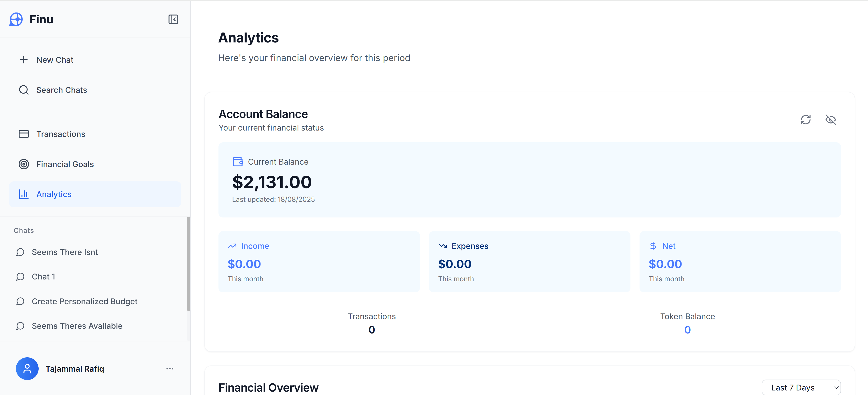This screenshot has height=395, width=868.
Task: Open the Chat 1 conversation
Action: pyautogui.click(x=43, y=276)
